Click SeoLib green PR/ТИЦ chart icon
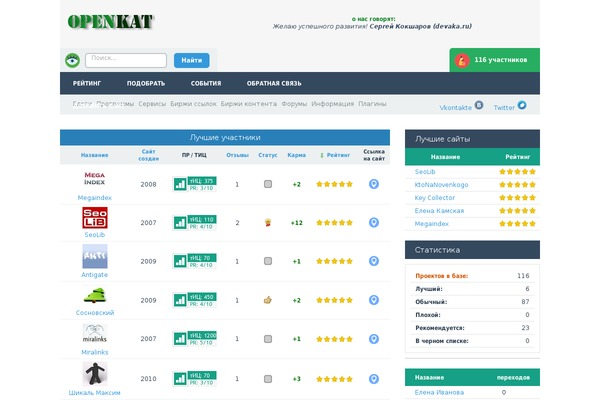This screenshot has width=600, height=400. [180, 223]
